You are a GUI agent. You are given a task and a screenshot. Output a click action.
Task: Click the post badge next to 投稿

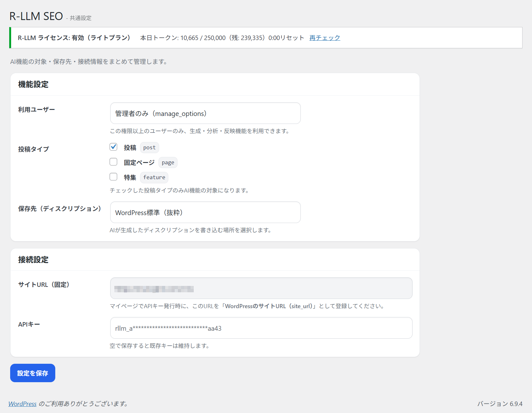(149, 147)
